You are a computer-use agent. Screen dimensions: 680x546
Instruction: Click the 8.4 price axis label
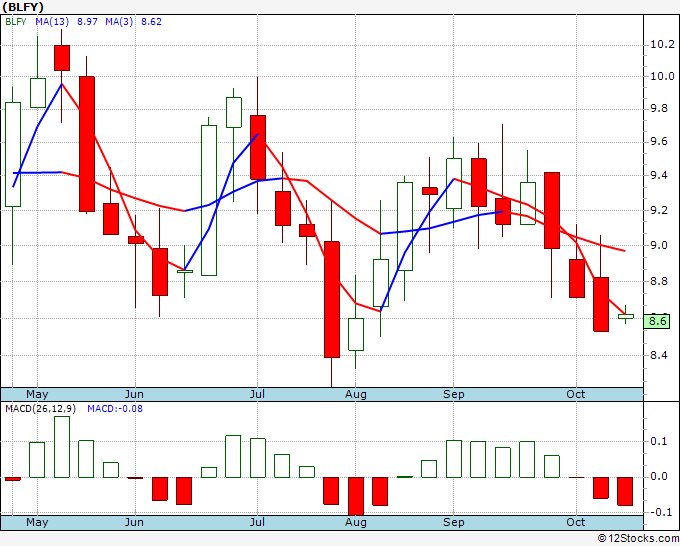click(659, 356)
